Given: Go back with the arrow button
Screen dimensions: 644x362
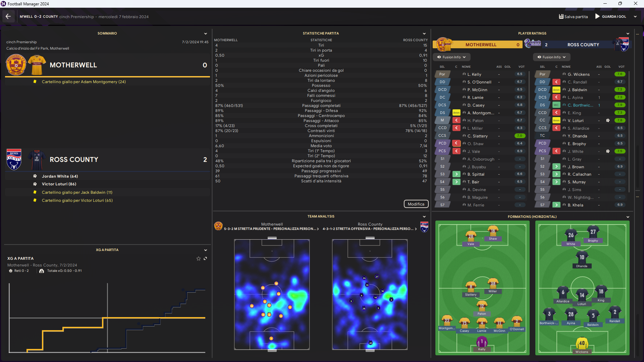Looking at the screenshot, I should pyautogui.click(x=8, y=16).
